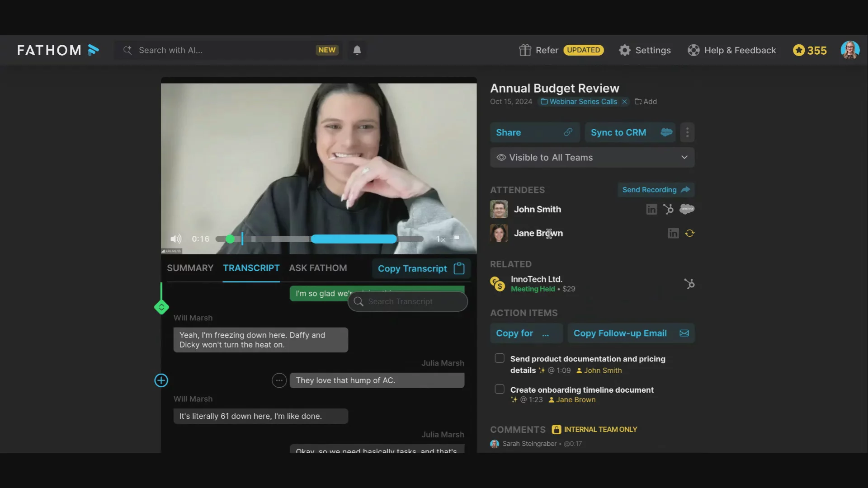Open InnoTech Ltd. related deal
Viewport: 868px width, 488px height.
[537, 279]
